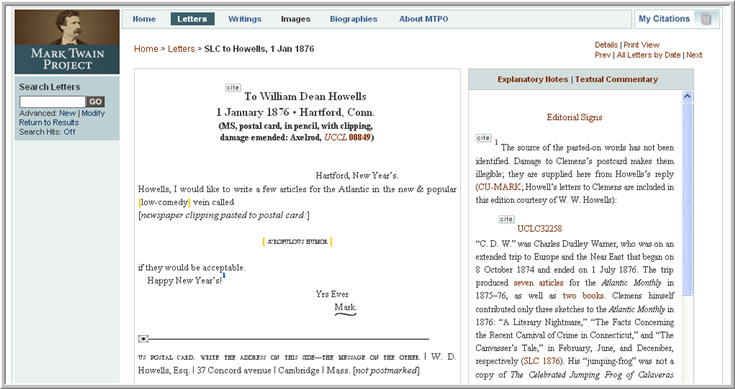This screenshot has height=389, width=735.
Task: Click the scroll-up arrow in notes panel
Action: (687, 97)
